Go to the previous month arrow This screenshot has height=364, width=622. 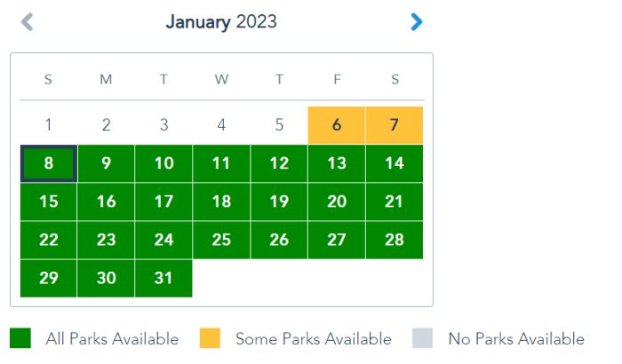[x=28, y=21]
